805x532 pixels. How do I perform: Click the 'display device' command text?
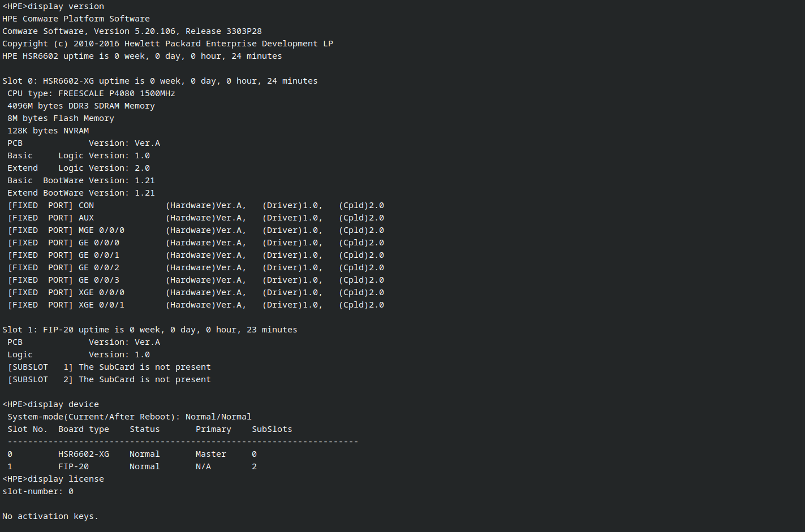[x=63, y=404]
